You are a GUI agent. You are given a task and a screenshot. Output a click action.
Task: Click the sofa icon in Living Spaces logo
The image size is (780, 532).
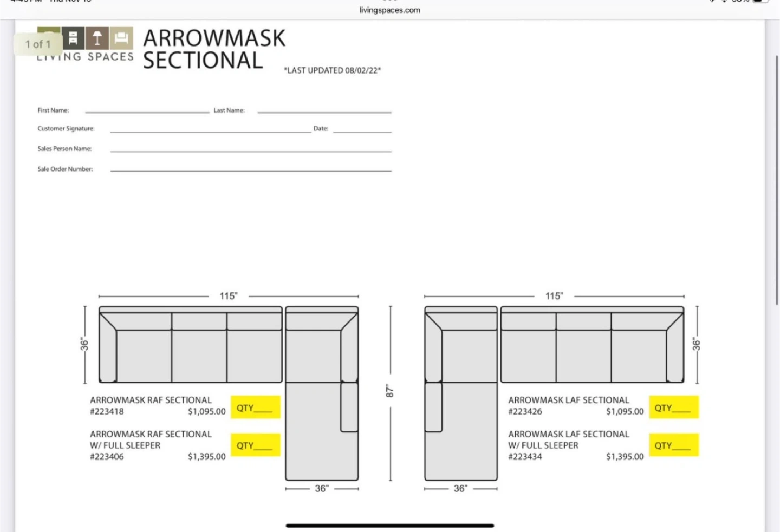122,38
